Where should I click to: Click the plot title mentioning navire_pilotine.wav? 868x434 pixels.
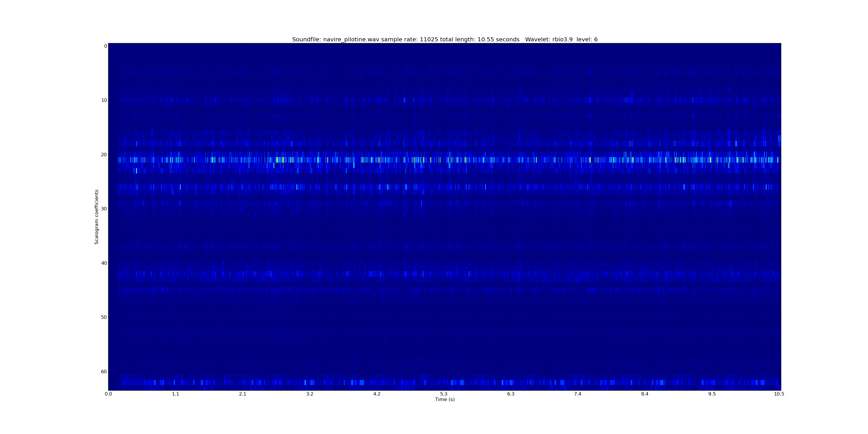[444, 39]
